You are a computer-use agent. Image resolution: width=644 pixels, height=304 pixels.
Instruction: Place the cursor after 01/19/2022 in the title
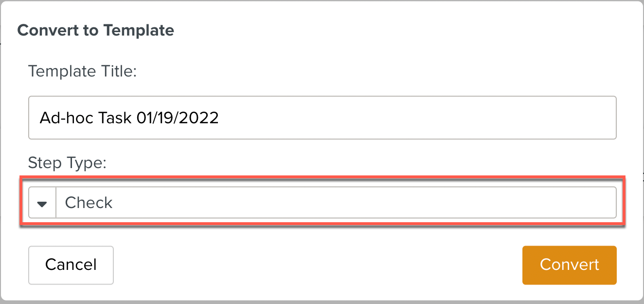(220, 118)
